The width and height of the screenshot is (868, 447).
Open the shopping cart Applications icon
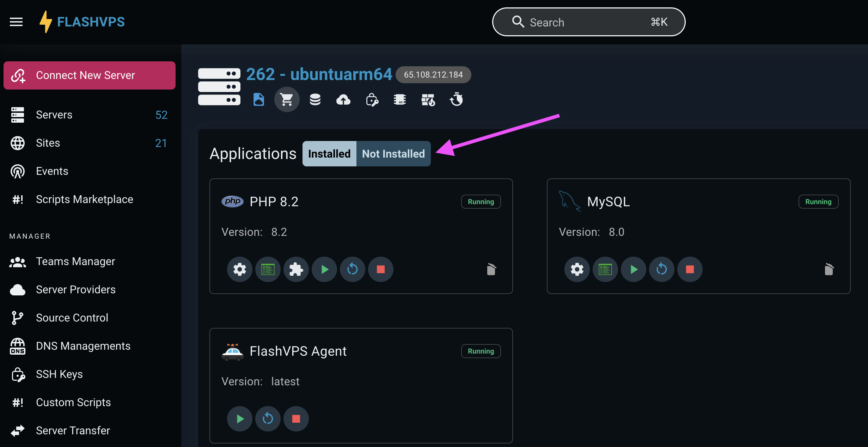pyautogui.click(x=287, y=99)
